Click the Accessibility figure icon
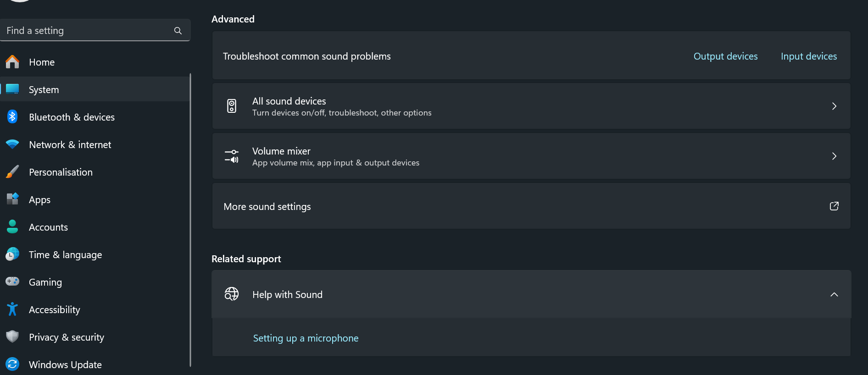Image resolution: width=868 pixels, height=375 pixels. [x=12, y=309]
